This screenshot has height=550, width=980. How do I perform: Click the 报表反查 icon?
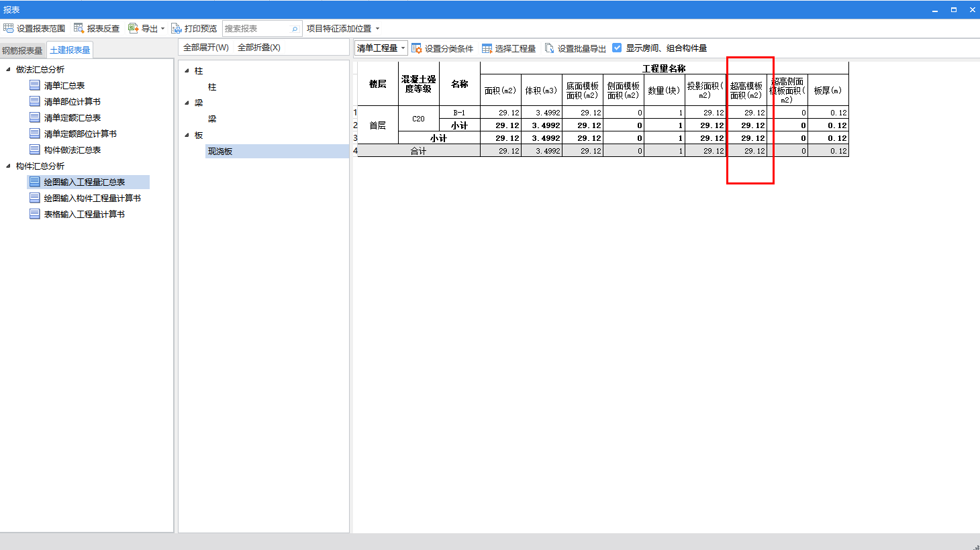pyautogui.click(x=79, y=28)
